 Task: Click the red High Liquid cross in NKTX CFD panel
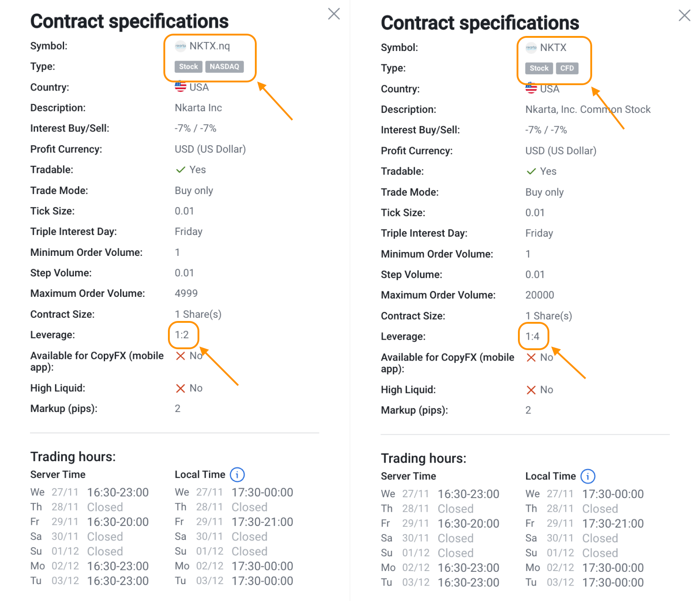pos(531,390)
